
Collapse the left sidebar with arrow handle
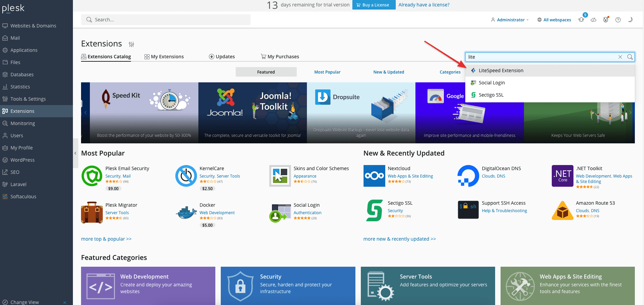point(75,153)
